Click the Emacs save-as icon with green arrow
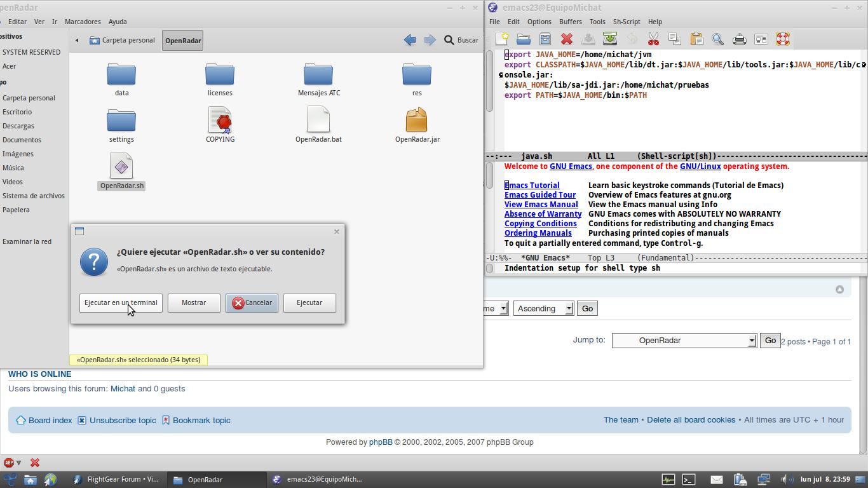 (x=610, y=39)
